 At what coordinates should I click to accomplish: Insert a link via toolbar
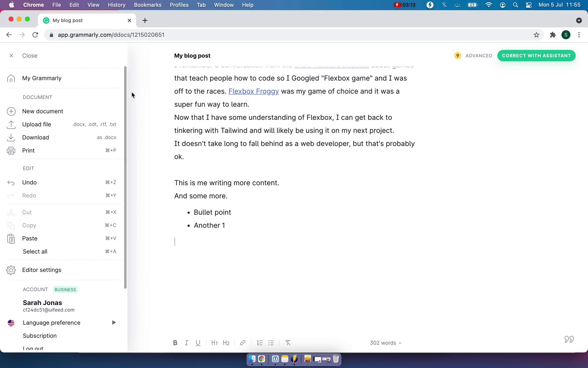pyautogui.click(x=243, y=343)
